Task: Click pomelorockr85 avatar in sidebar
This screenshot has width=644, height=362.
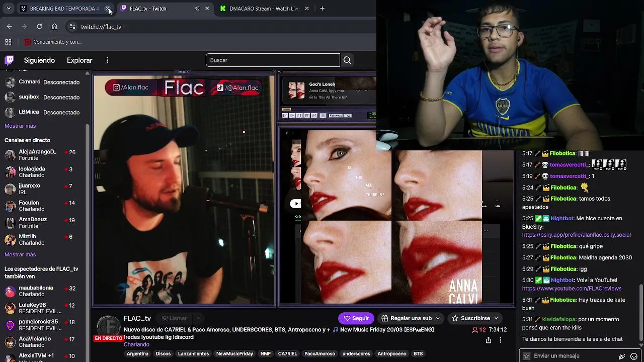Action: click(10, 325)
